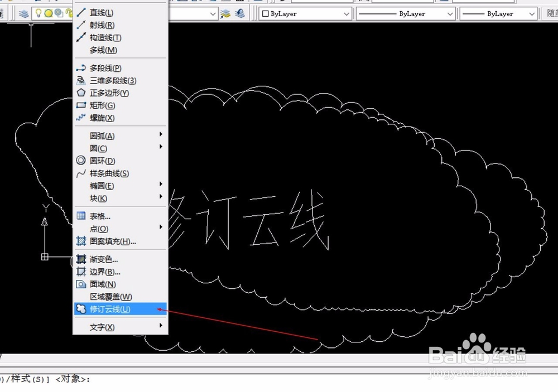Open 点(O) point submenu
Viewport: 558px width, 392px height.
point(121,229)
